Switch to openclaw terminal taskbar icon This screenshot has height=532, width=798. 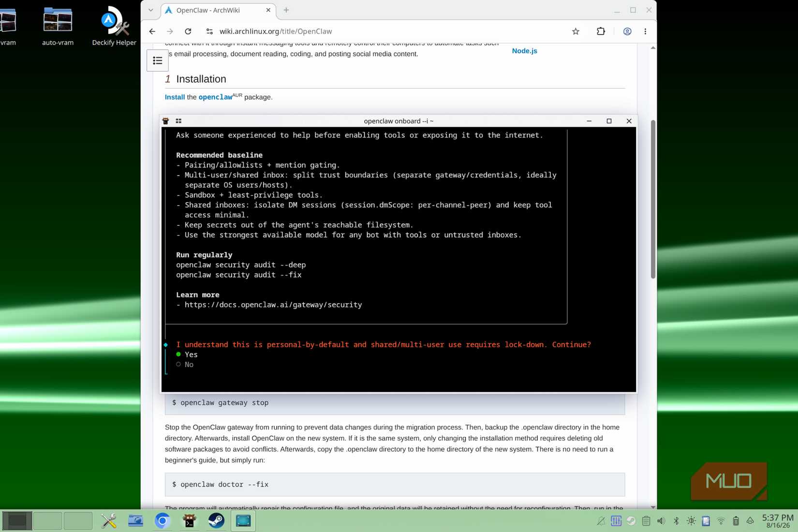[190, 521]
